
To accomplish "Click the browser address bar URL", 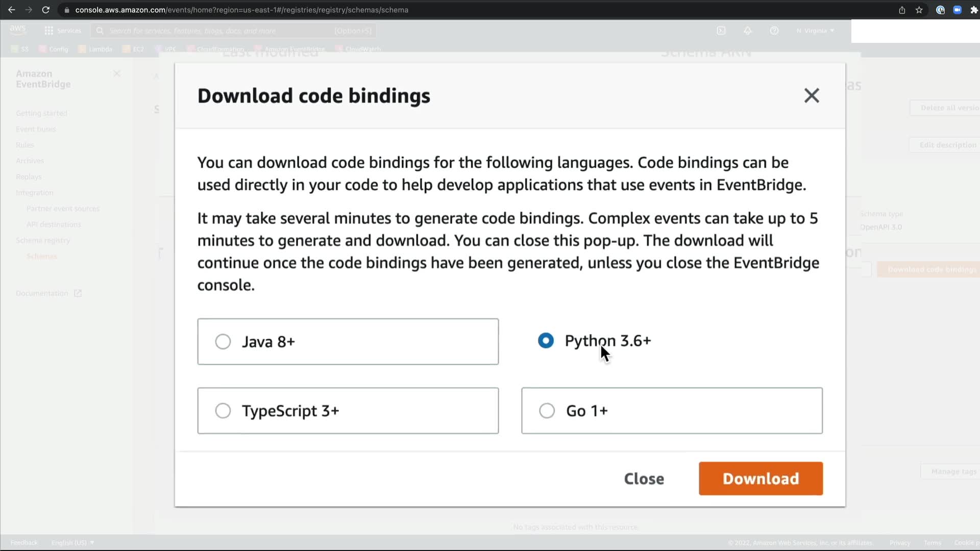I will pos(241,10).
